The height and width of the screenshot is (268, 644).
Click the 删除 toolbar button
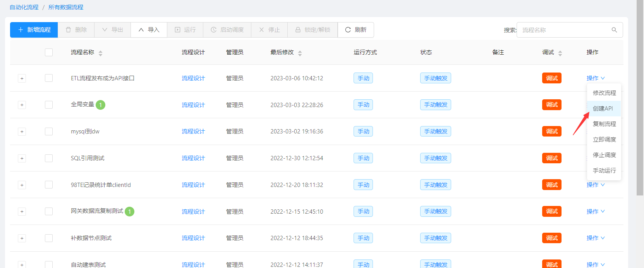click(76, 30)
